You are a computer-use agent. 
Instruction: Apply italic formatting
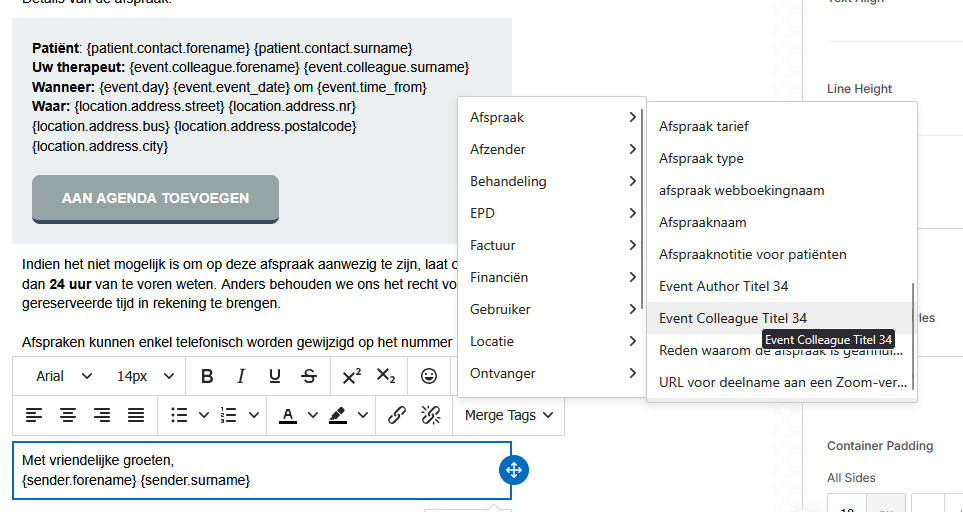(241, 376)
